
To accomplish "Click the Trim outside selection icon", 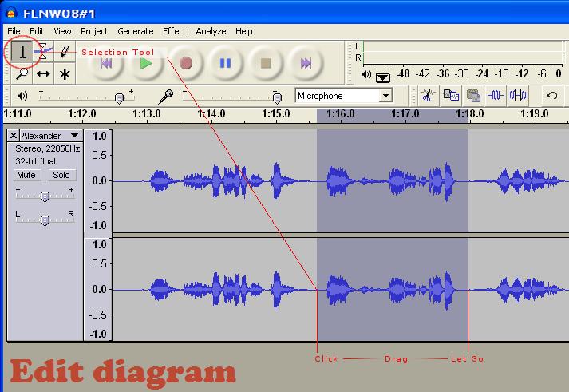I will pos(496,95).
